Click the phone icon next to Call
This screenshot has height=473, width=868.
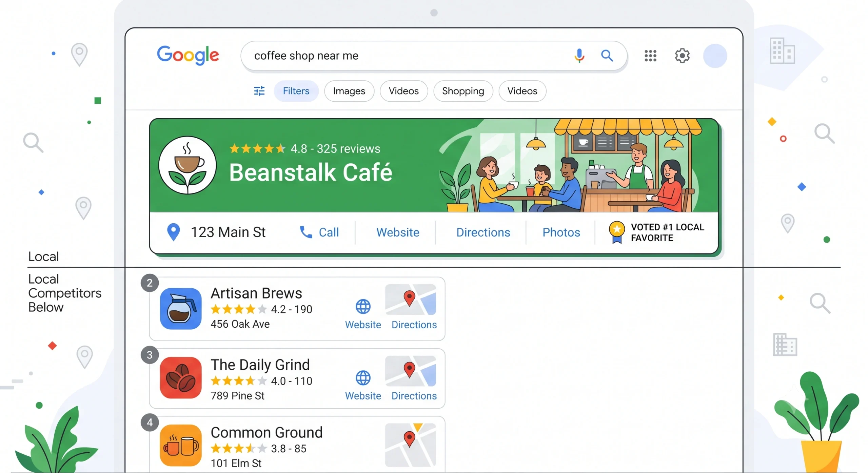tap(306, 232)
